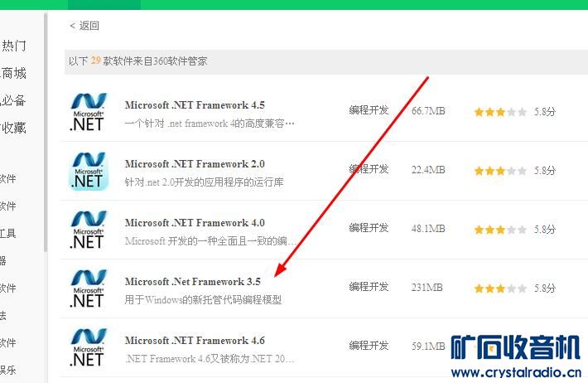
Task: Open the .Net Framework 3.5 icon
Action: click(89, 288)
